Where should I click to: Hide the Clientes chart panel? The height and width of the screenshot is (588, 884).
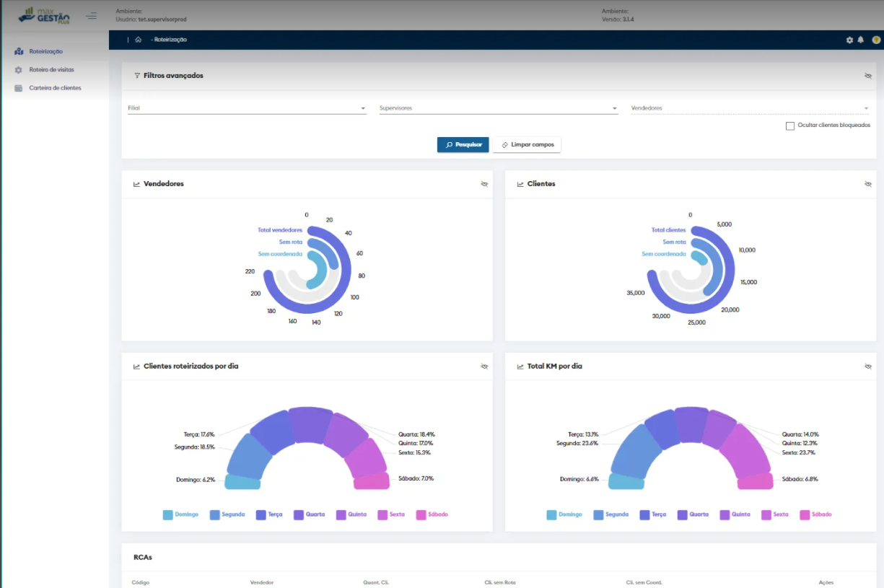[x=868, y=184]
